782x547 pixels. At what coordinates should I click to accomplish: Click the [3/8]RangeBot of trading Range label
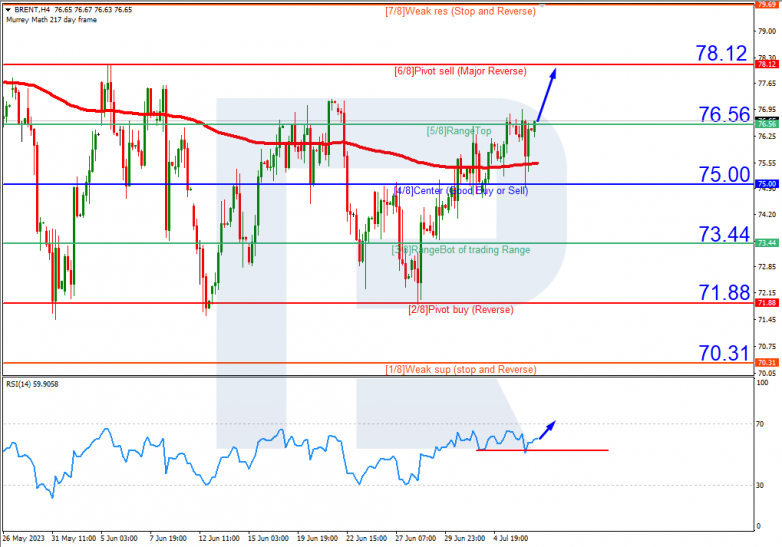pyautogui.click(x=461, y=250)
